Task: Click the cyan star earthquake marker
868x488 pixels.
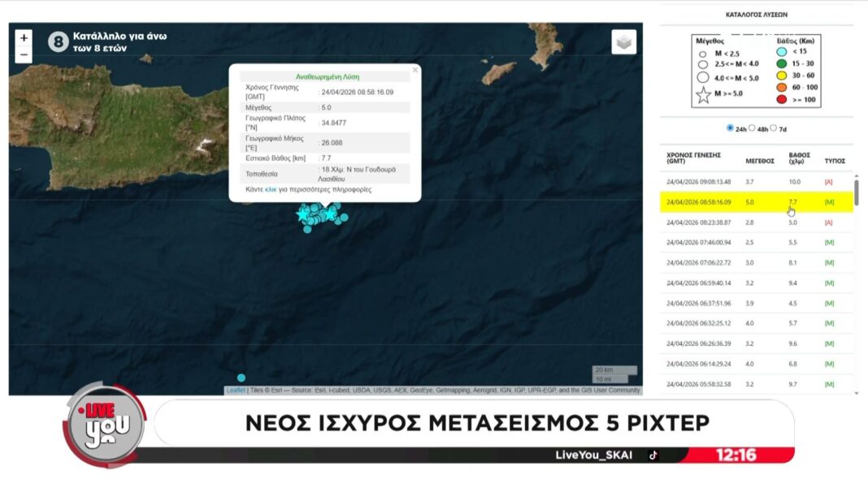Action: (x=304, y=214)
